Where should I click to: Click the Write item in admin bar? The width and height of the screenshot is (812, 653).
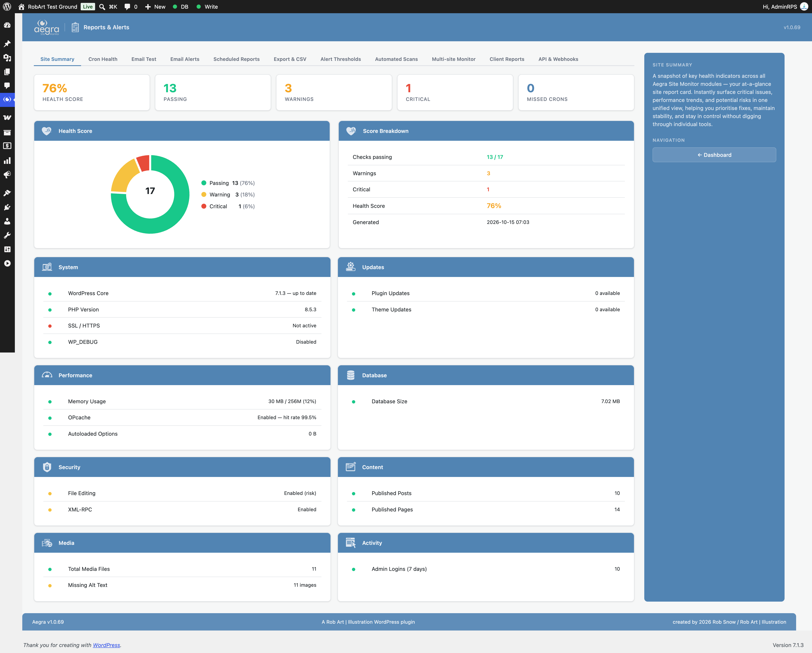click(x=207, y=7)
